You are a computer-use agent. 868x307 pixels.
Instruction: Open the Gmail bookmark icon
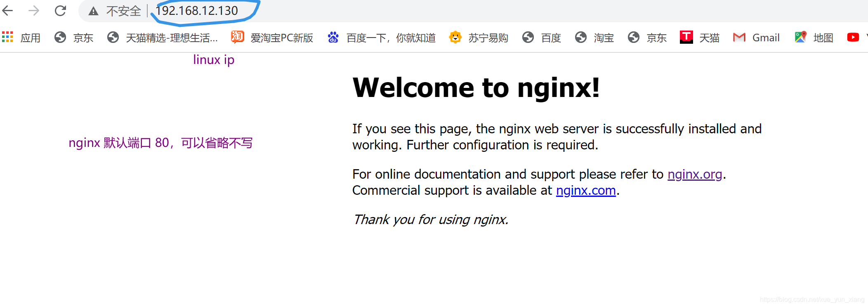point(739,38)
